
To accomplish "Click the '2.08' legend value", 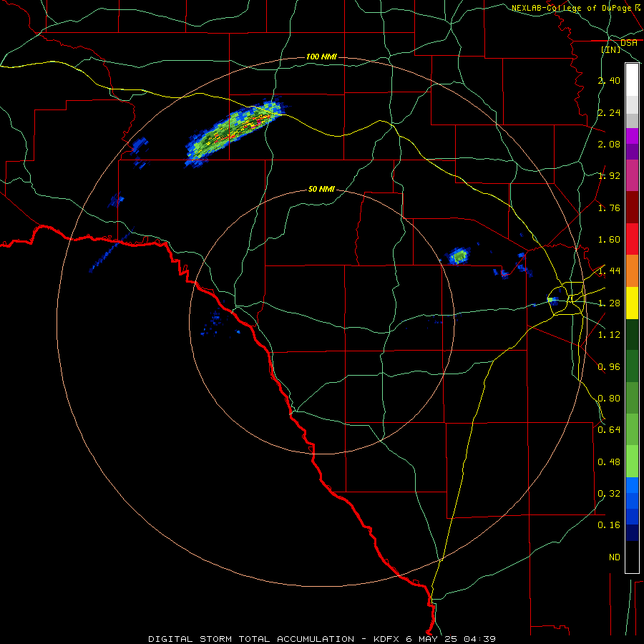I will tap(609, 144).
